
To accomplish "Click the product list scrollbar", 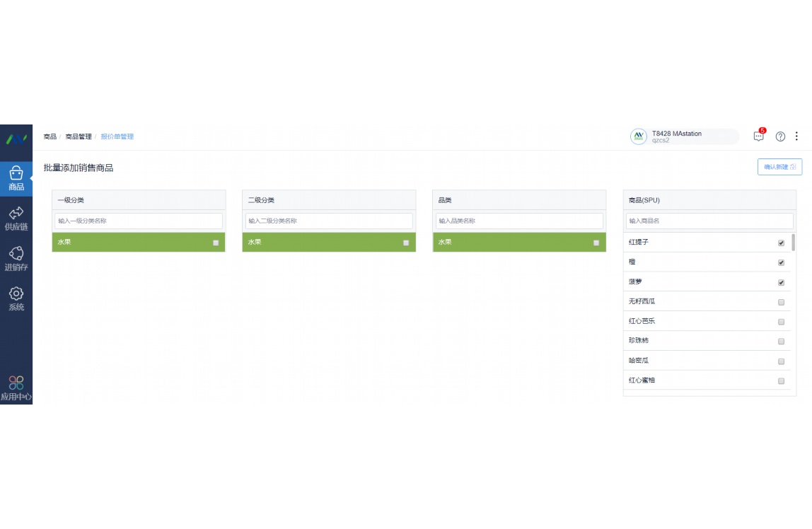I will pos(793,243).
